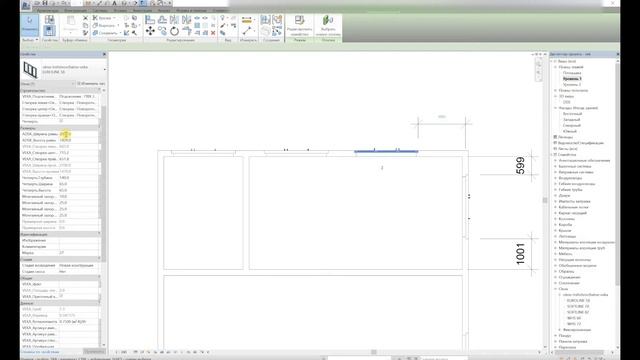Select the Trim/Extend to Corner tool
This screenshot has height=360, width=640.
click(187, 31)
